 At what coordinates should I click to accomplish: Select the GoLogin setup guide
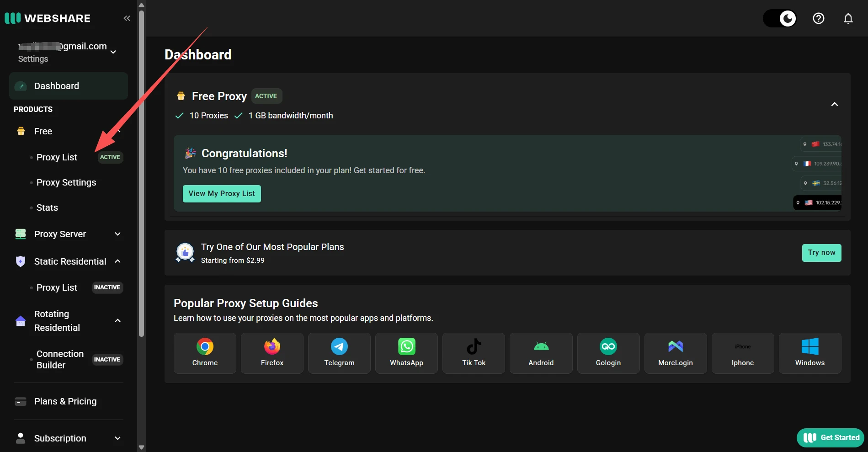coord(608,353)
